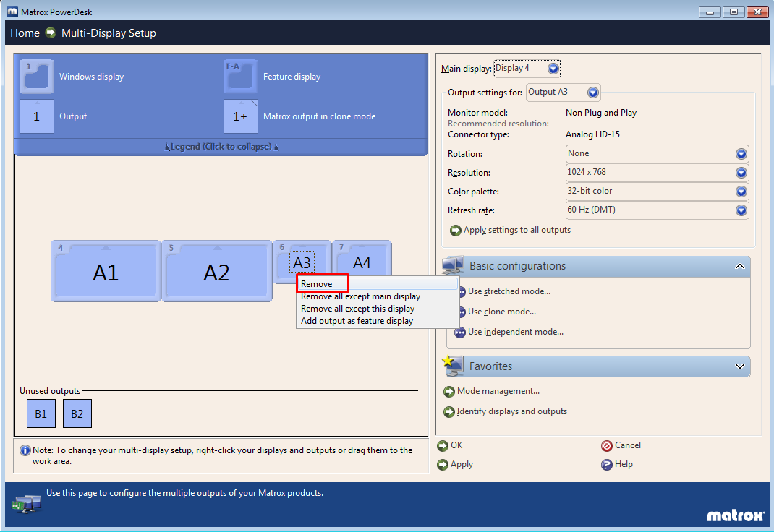The height and width of the screenshot is (532, 774).
Task: Expand the Favorites section
Action: coord(739,366)
